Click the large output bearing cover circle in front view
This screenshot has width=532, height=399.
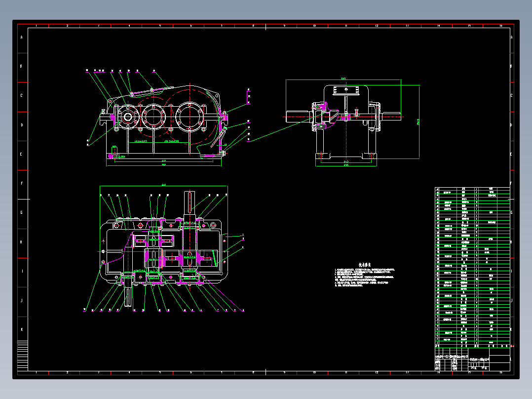coord(190,117)
